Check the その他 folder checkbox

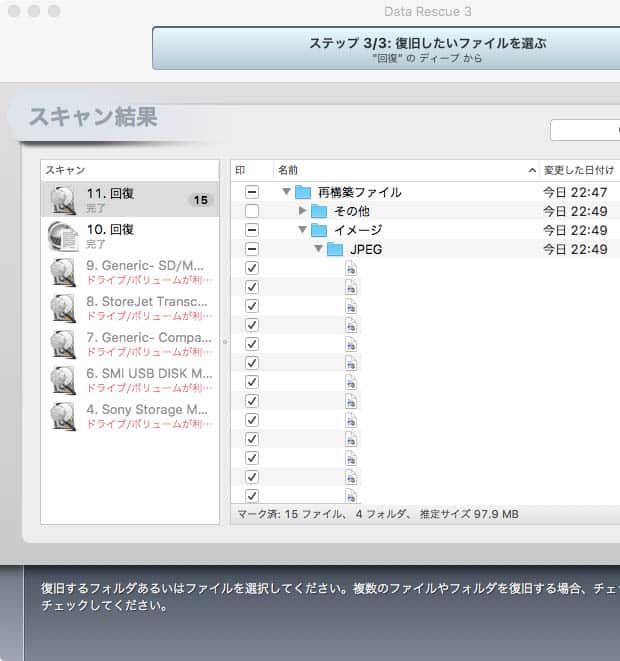click(x=252, y=211)
